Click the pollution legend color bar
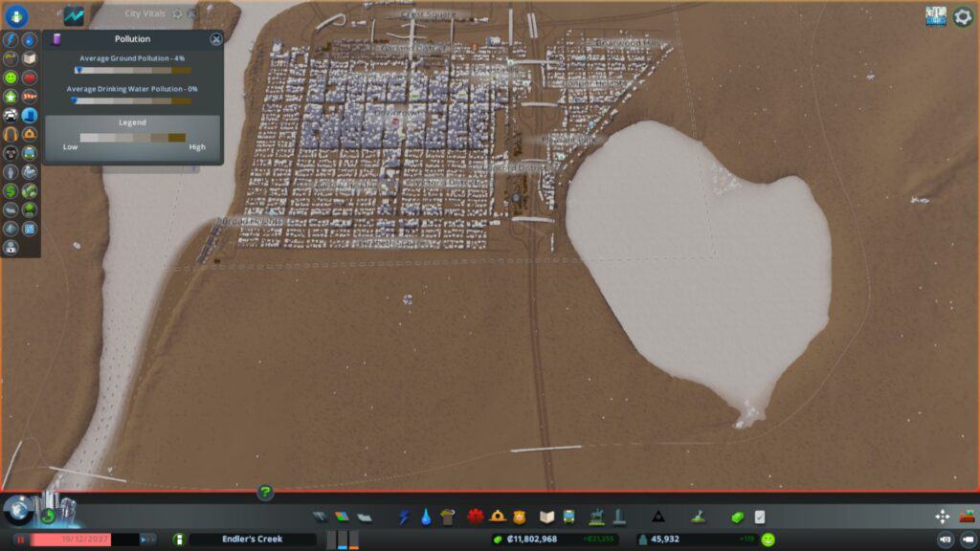The height and width of the screenshot is (551, 980). coord(132,138)
